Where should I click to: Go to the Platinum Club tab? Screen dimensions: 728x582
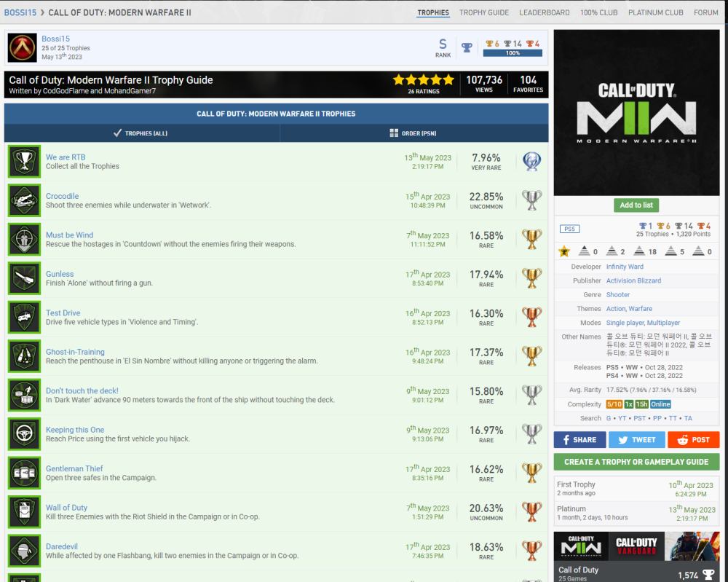(x=655, y=12)
